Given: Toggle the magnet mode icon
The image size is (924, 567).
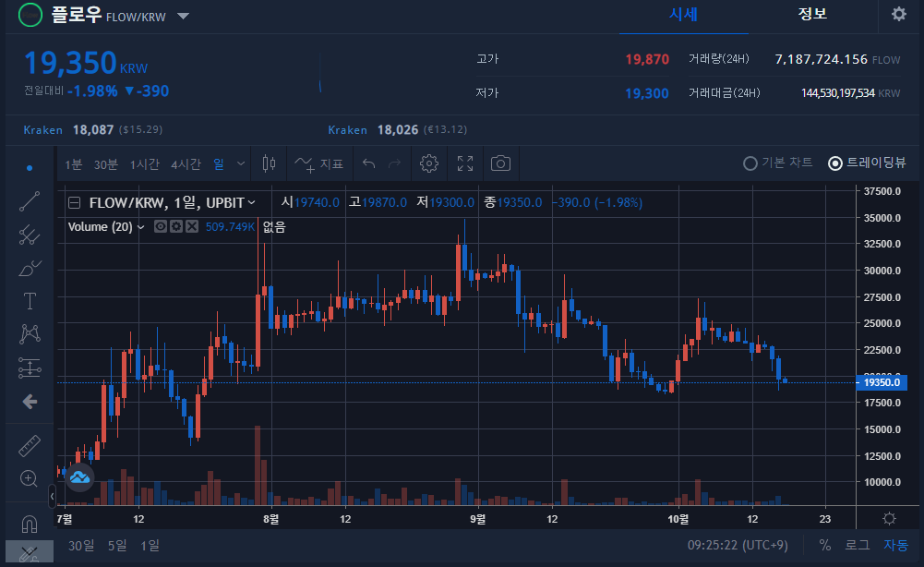Looking at the screenshot, I should [x=29, y=524].
